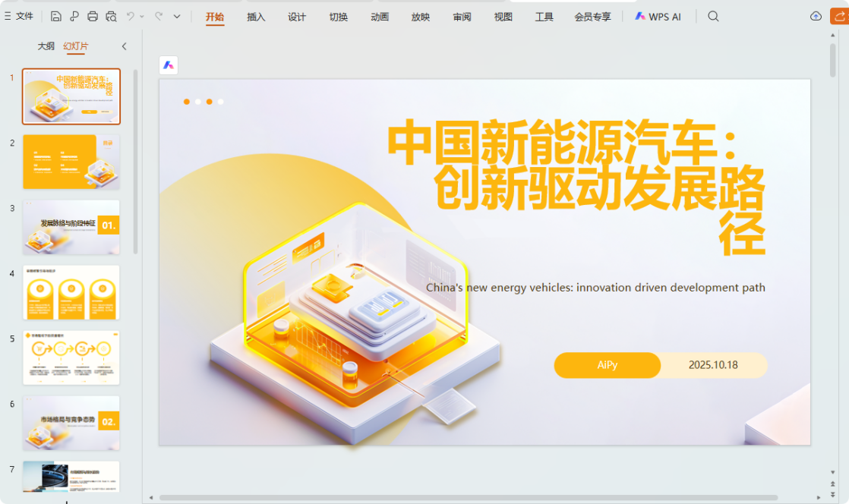Screen dimensions: 849x504
Task: Open WPS AI from the ribbon
Action: click(x=658, y=16)
